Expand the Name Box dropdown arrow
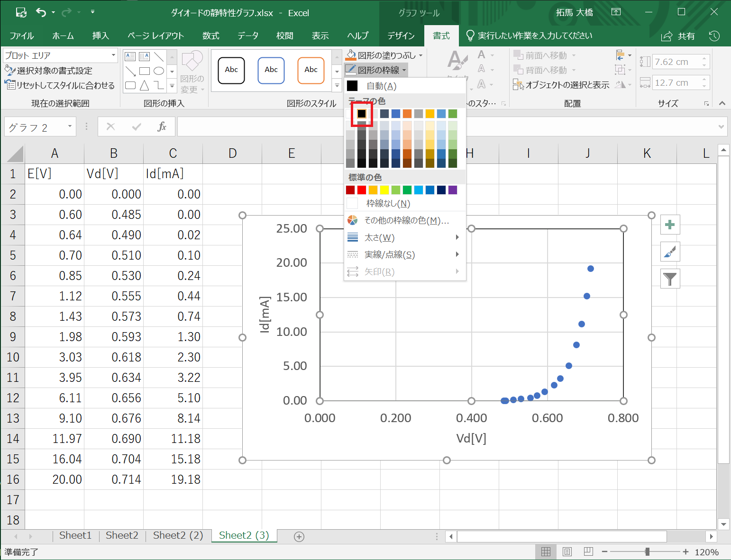This screenshot has height=560, width=731. (70, 126)
